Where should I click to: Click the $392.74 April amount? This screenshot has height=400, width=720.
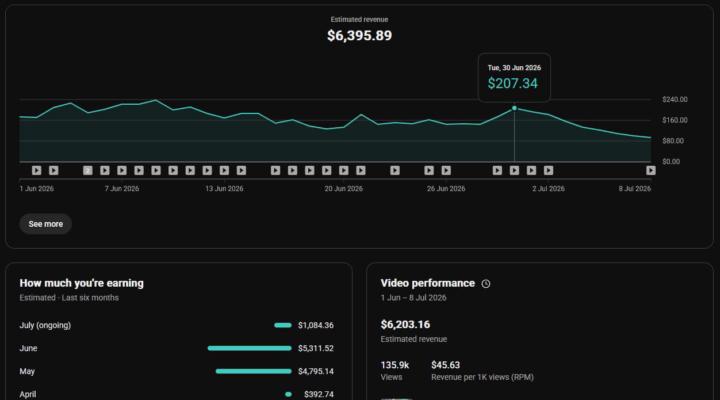pyautogui.click(x=319, y=394)
